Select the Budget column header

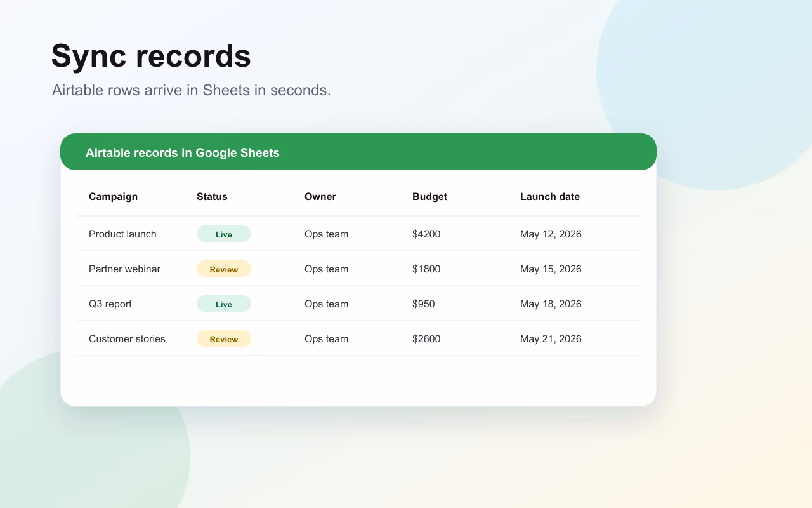pyautogui.click(x=429, y=197)
